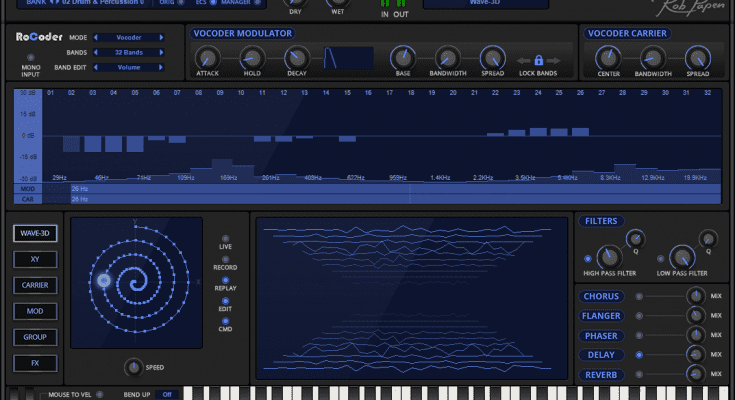Click the REVERB effect label button

pyautogui.click(x=601, y=375)
